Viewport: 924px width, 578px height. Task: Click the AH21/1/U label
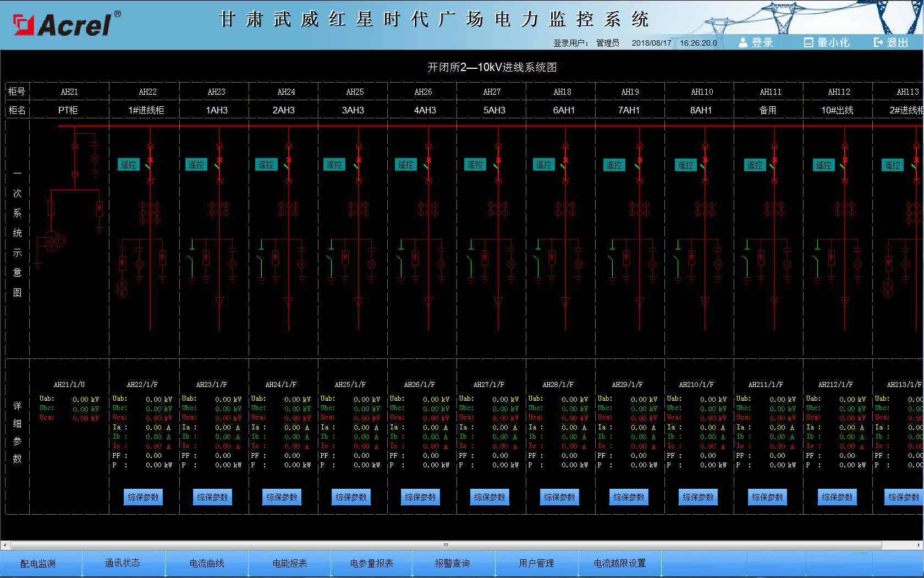[x=69, y=384]
